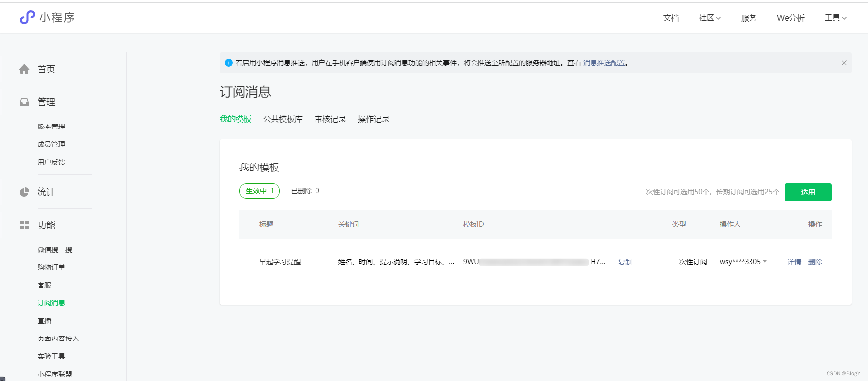Open 文档 in top navigation
868x381 pixels.
671,18
